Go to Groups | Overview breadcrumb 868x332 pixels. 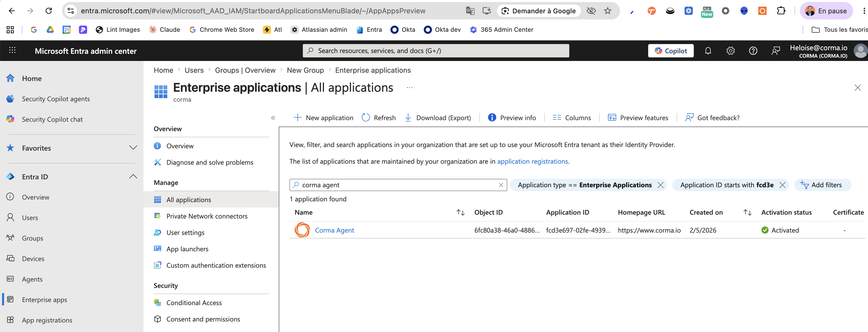245,70
